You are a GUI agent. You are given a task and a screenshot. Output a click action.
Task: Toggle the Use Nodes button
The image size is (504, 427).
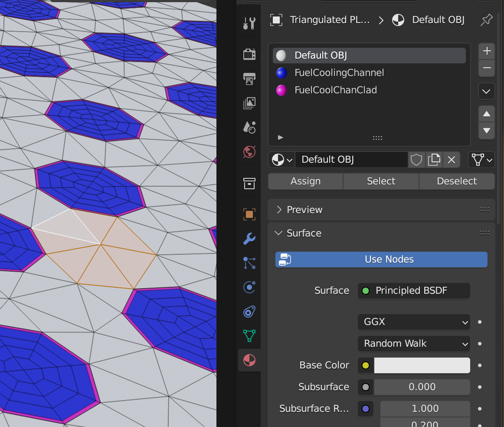[381, 259]
